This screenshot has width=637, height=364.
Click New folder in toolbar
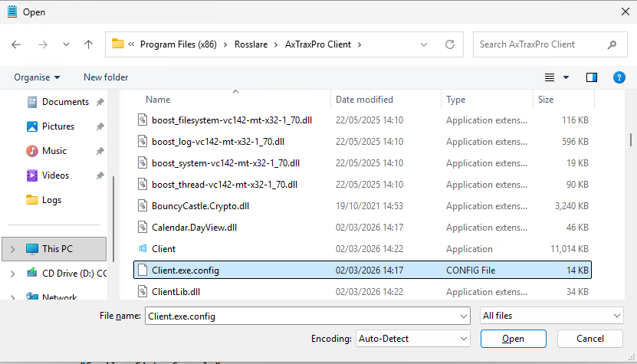106,77
